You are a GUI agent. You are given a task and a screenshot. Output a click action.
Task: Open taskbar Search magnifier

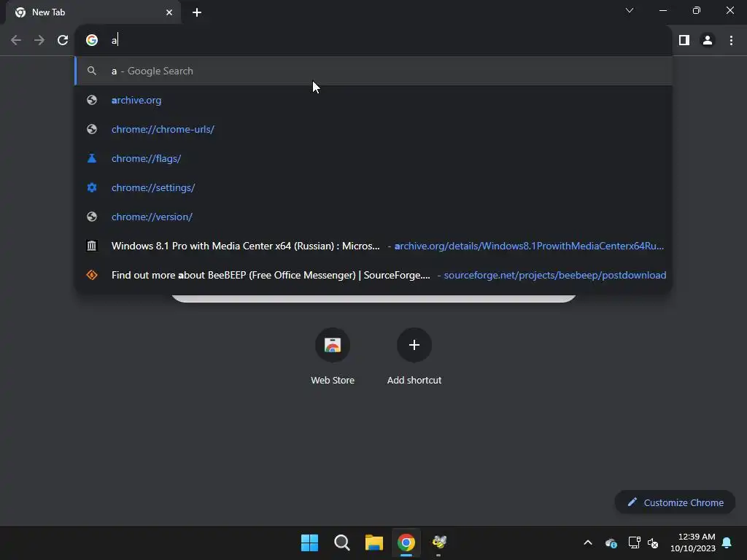tap(341, 542)
